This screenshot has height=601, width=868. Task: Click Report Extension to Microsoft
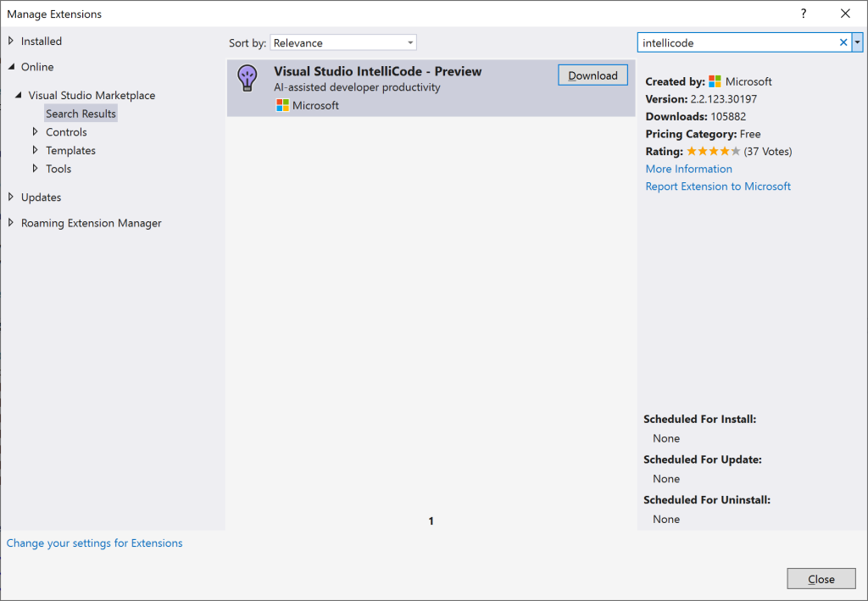(718, 186)
